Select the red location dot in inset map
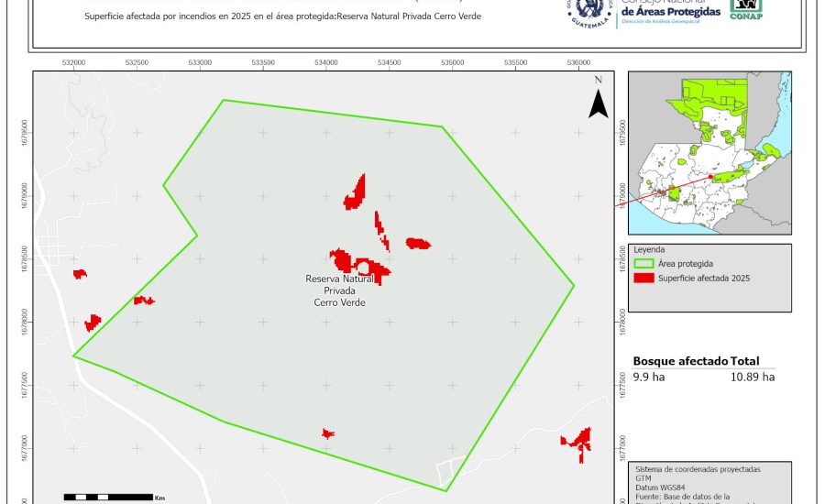The height and width of the screenshot is (504, 825). [710, 177]
